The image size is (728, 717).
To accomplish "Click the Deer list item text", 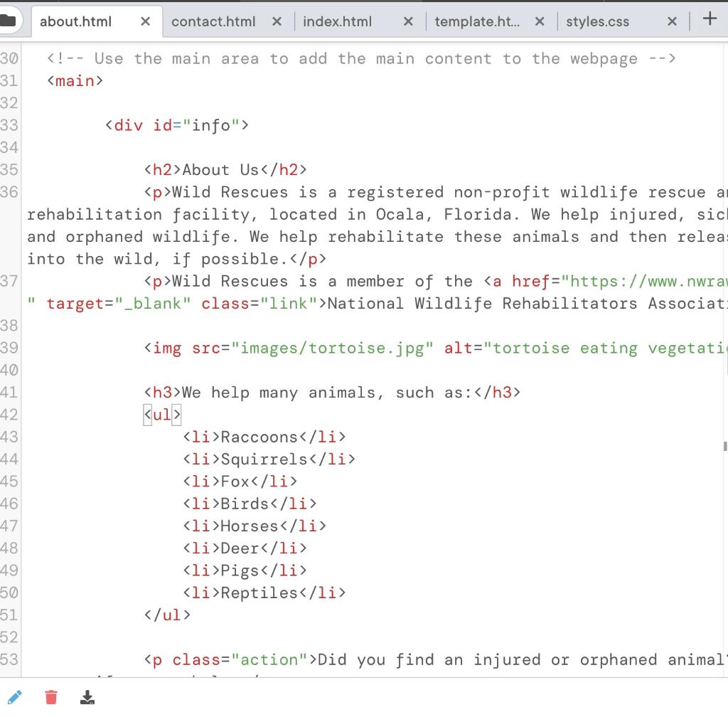I will point(240,548).
